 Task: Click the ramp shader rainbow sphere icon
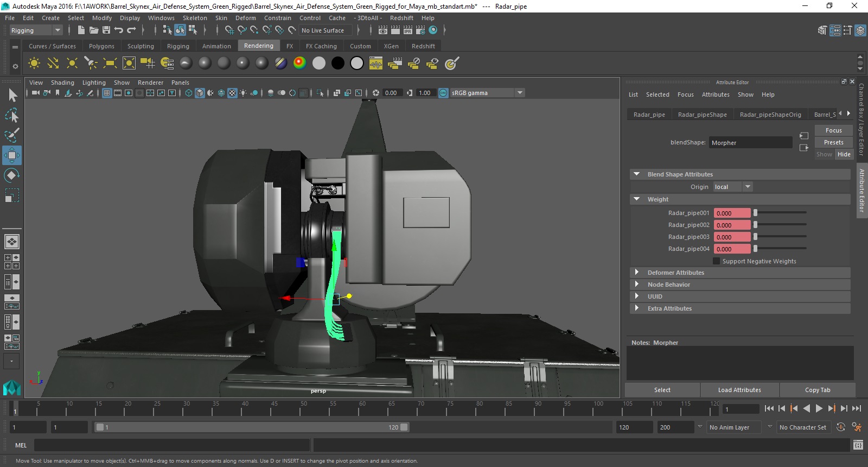pos(300,64)
